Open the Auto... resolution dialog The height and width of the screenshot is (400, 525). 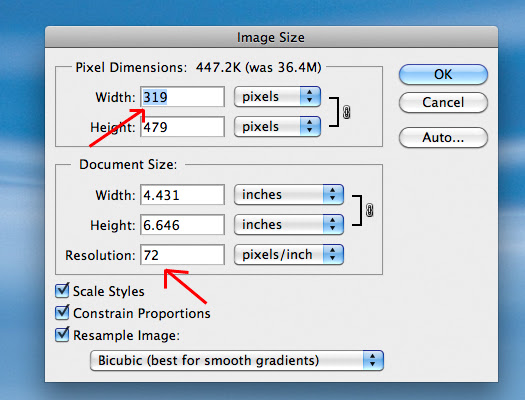coord(443,137)
